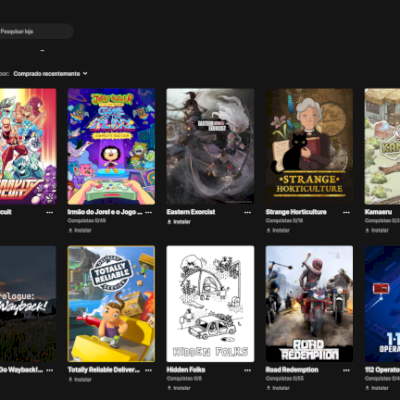Select Eastern Exorcist cover art

coord(210,146)
